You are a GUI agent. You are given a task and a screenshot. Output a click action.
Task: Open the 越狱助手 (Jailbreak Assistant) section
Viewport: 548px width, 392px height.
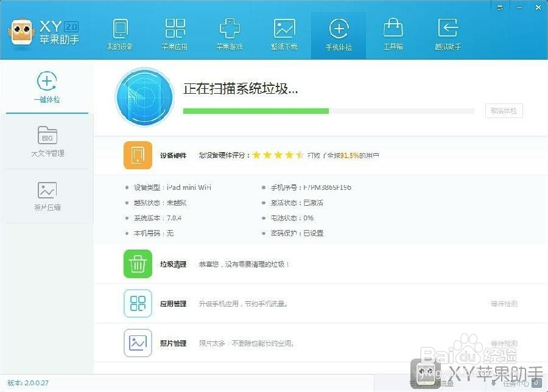tap(448, 33)
